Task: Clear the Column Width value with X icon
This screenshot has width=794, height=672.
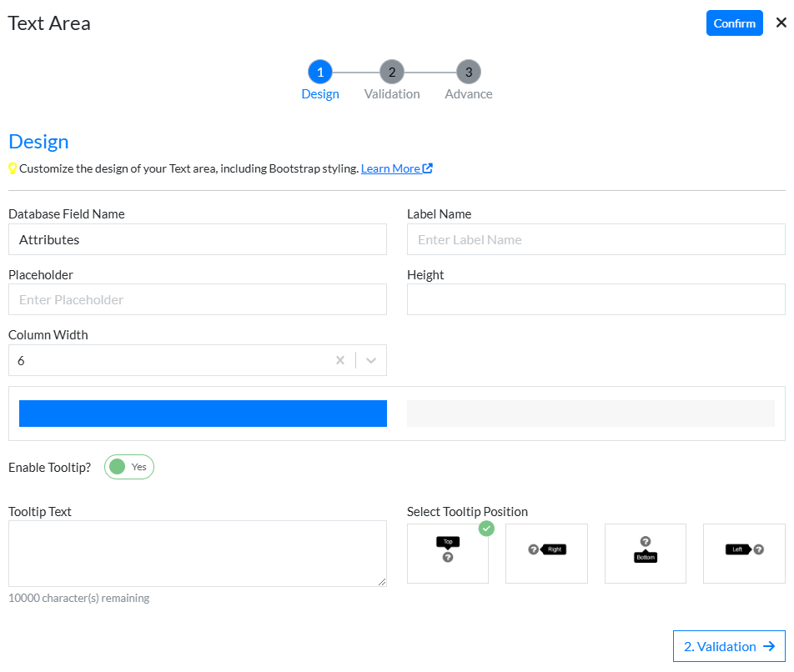Action: (340, 360)
